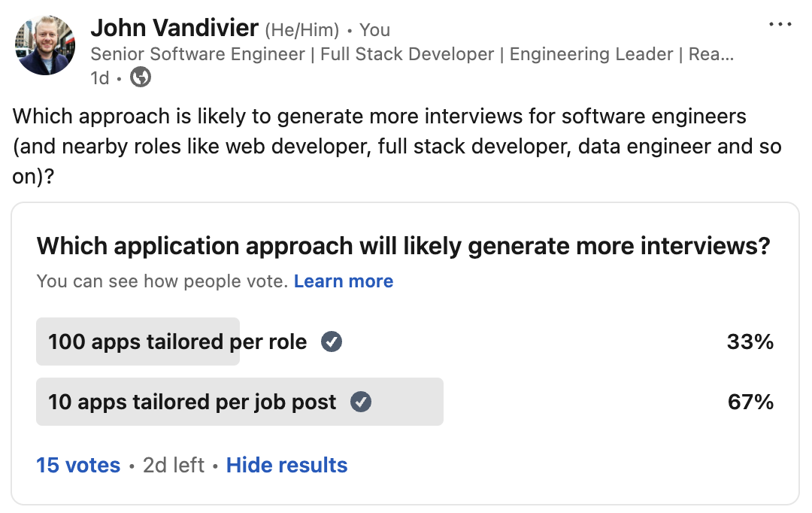This screenshot has height=513, width=812.
Task: Hide results of the poll
Action: (x=286, y=465)
